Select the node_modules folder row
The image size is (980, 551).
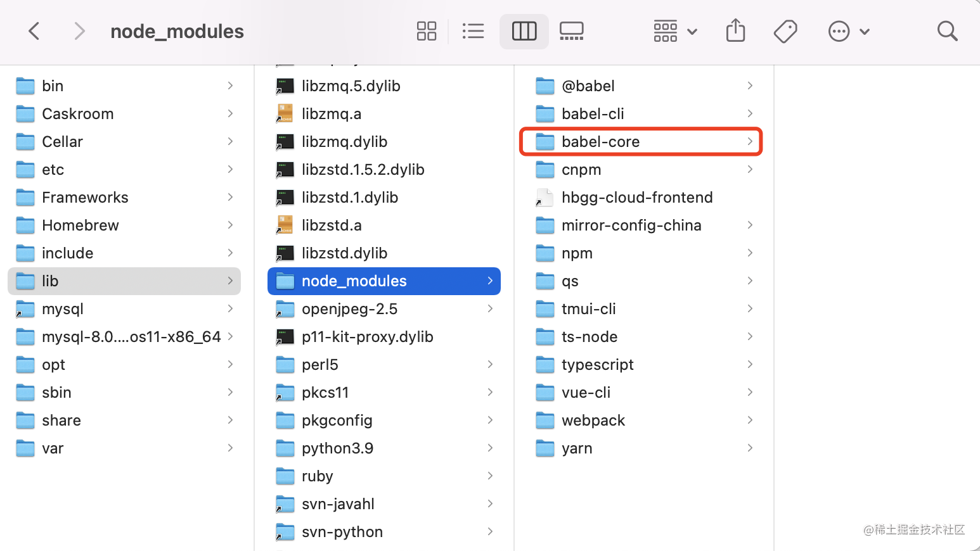(x=384, y=281)
